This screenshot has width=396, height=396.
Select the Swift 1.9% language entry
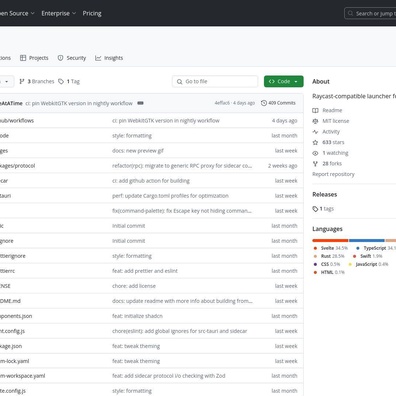(368, 256)
